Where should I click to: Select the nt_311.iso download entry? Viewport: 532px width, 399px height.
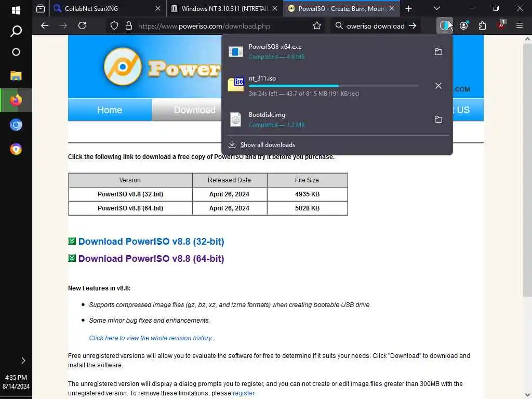pyautogui.click(x=326, y=86)
